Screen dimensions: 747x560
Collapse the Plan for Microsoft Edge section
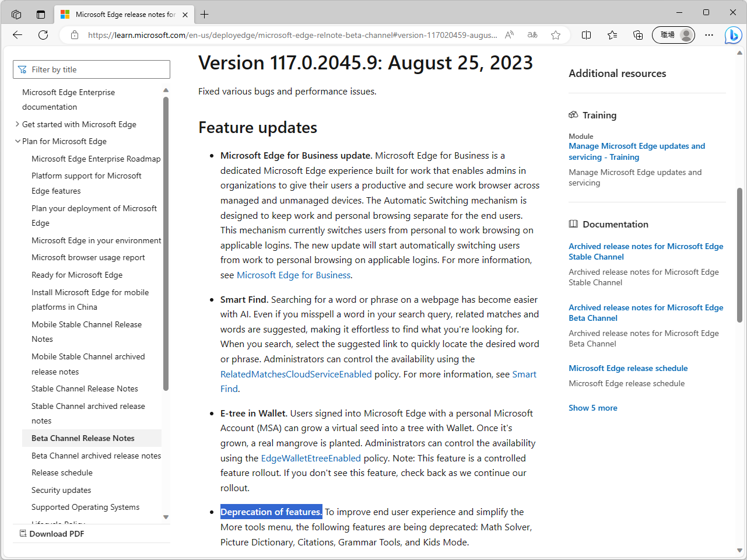[x=17, y=141]
